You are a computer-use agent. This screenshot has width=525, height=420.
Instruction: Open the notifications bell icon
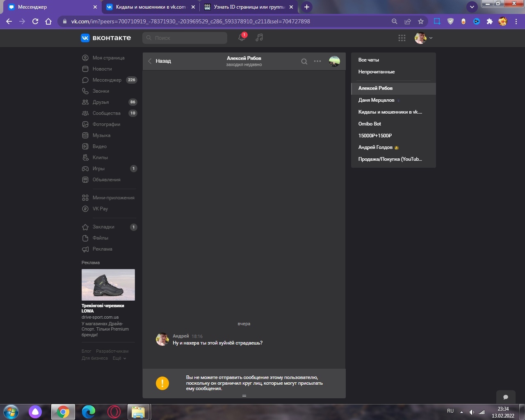(x=242, y=38)
